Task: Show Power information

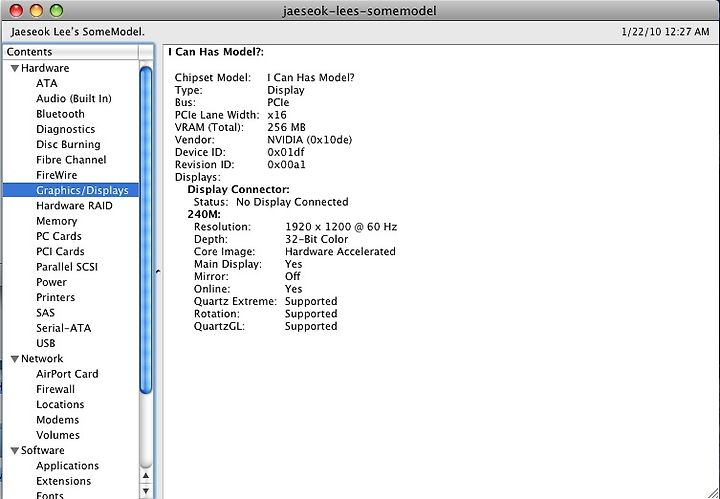Action: (51, 282)
